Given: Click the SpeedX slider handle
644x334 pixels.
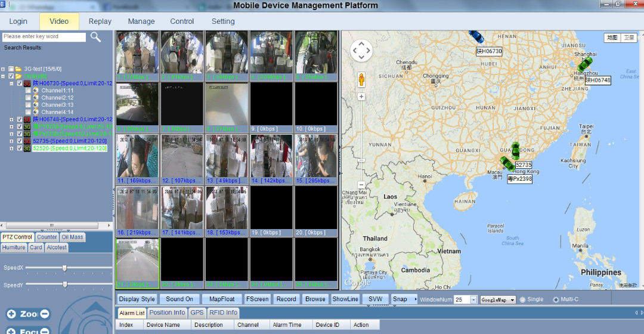Looking at the screenshot, I should (64, 268).
